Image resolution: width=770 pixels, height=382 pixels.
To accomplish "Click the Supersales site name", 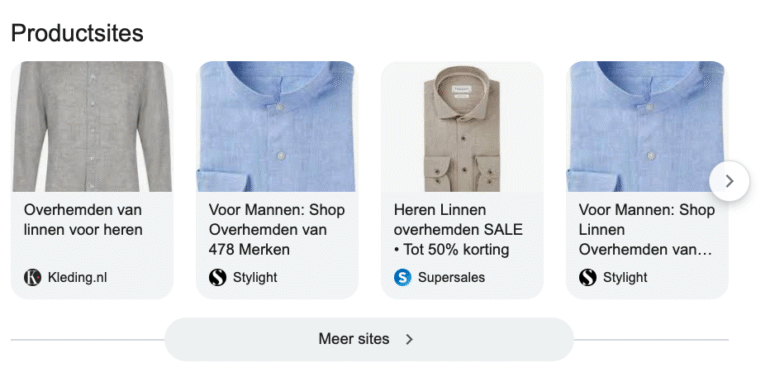I will tap(451, 277).
